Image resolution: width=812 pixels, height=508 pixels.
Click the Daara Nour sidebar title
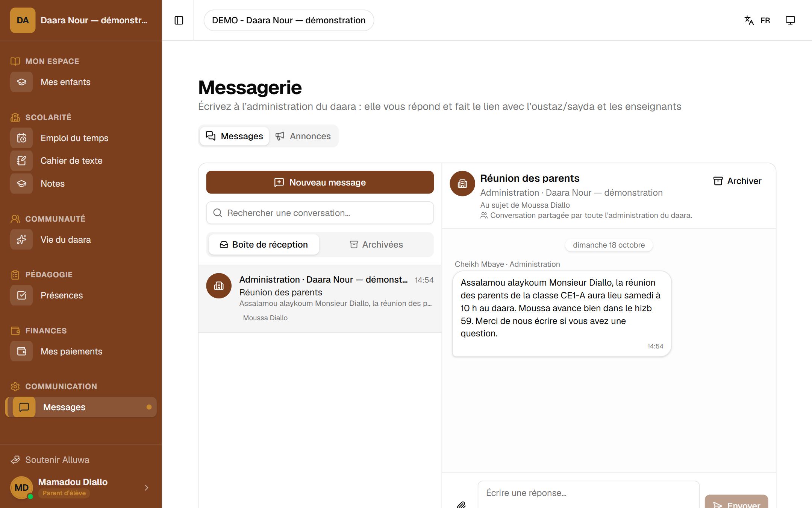[94, 20]
